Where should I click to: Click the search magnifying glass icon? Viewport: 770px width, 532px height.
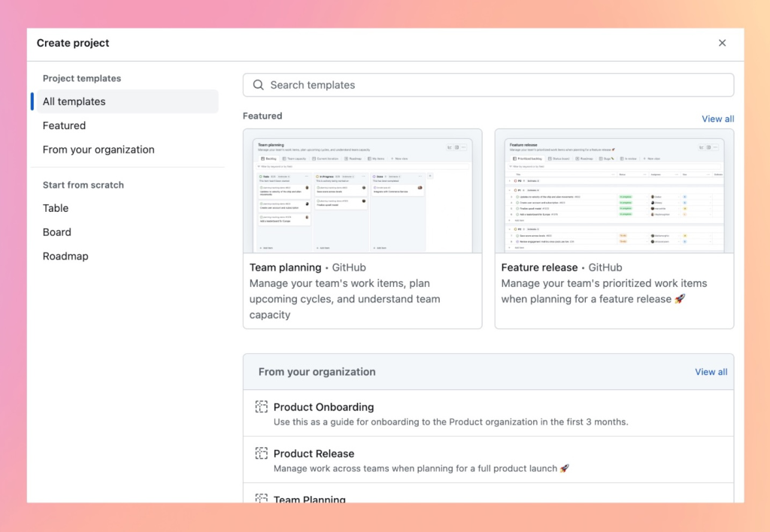[x=258, y=85]
